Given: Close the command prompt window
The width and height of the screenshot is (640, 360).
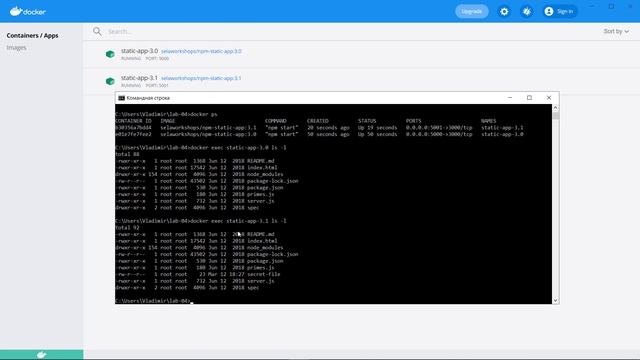Looking at the screenshot, I should (549, 98).
